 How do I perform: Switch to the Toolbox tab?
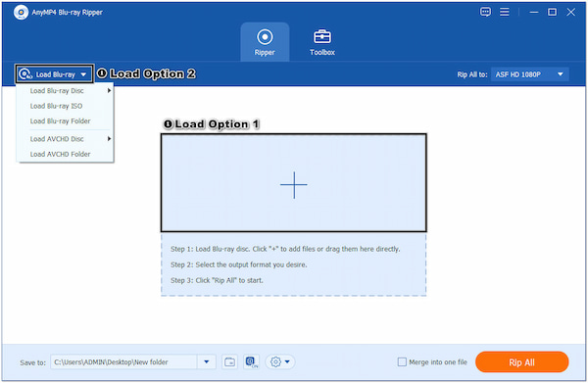point(322,42)
